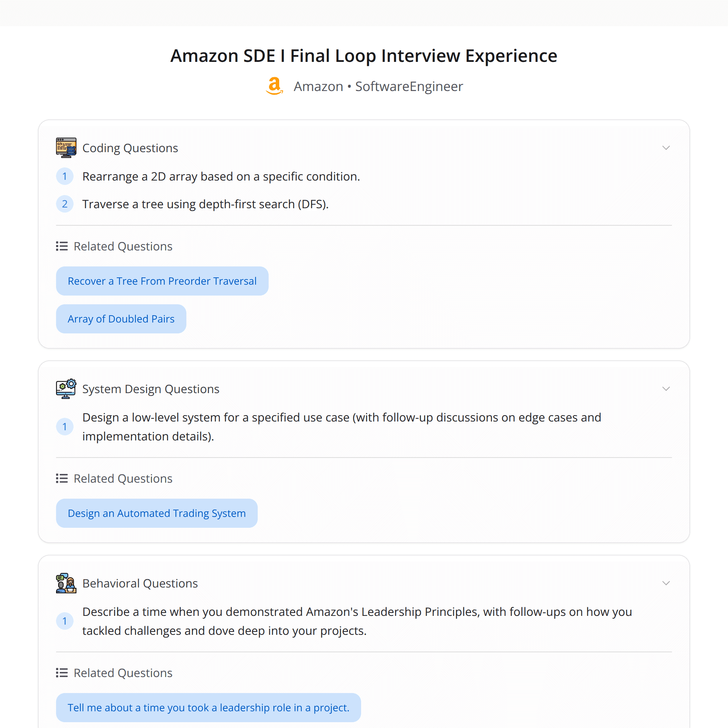
Task: Click the list icon beside Related Questions in coding section
Action: point(62,246)
